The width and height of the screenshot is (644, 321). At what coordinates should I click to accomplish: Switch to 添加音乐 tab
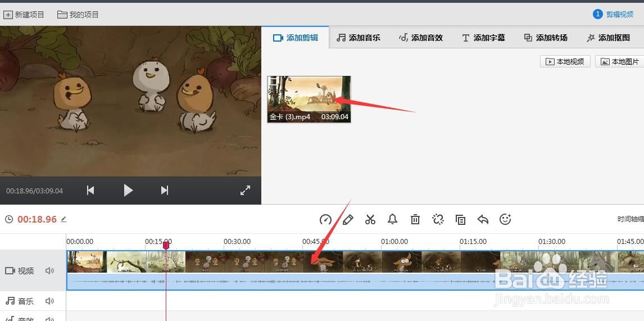click(x=358, y=38)
